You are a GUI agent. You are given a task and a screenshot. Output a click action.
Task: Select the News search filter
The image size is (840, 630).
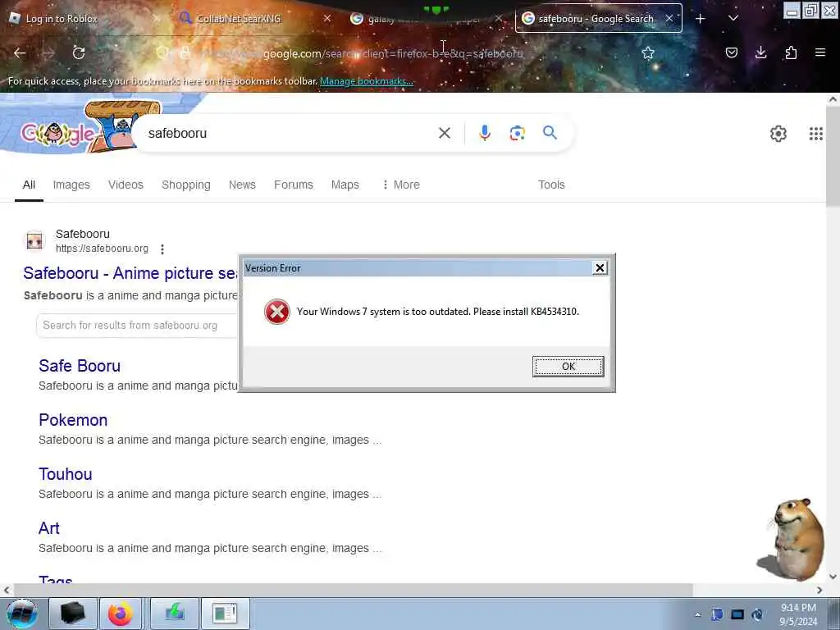click(x=242, y=185)
